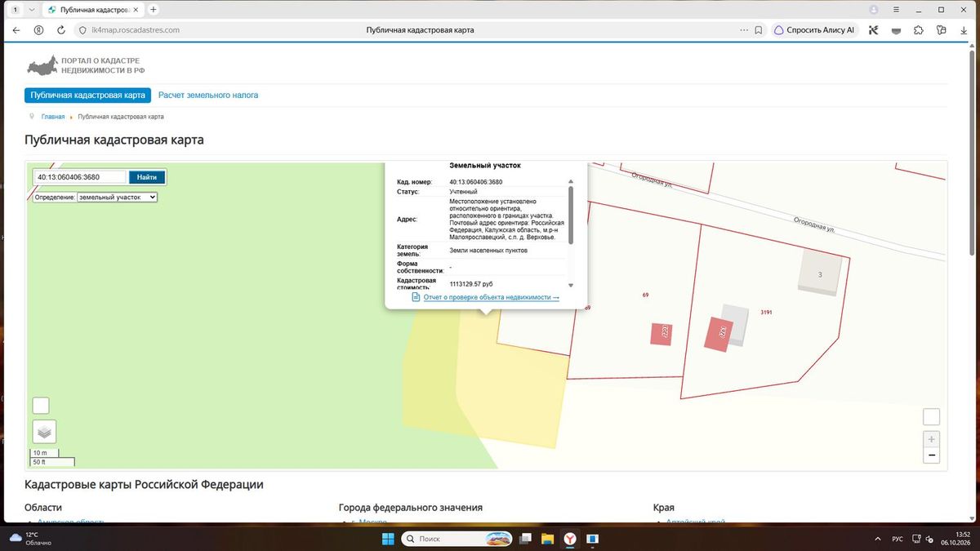Click the 'Найти' search button

pos(147,177)
